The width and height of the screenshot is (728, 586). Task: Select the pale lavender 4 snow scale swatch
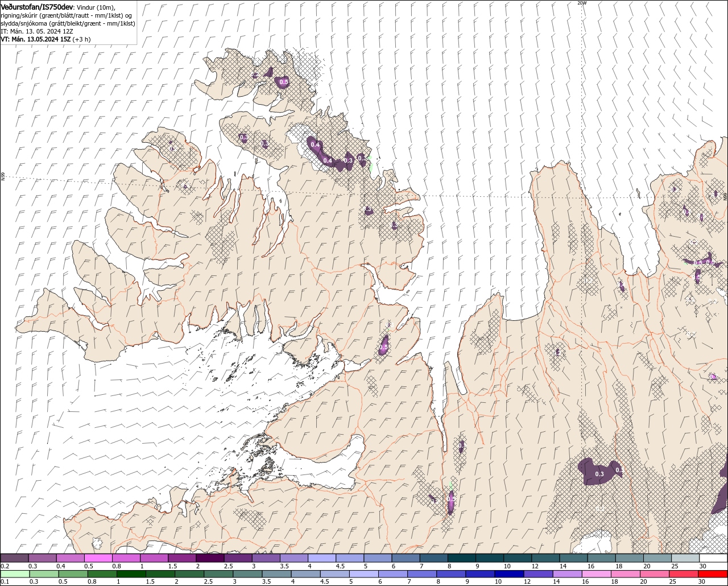[322, 558]
